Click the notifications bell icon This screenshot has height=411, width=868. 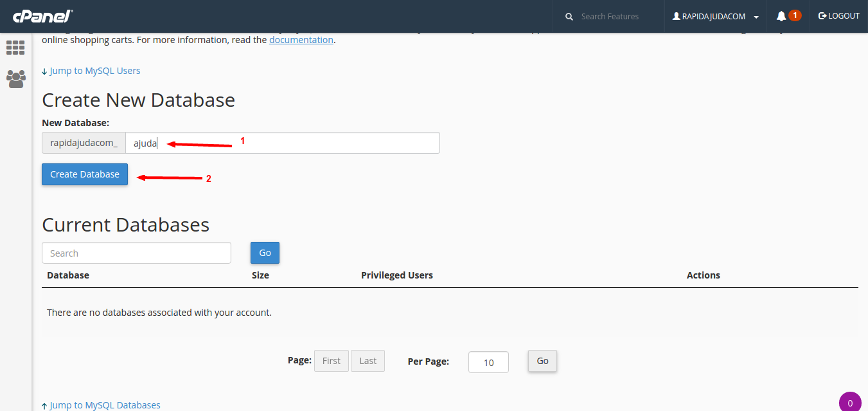click(781, 16)
